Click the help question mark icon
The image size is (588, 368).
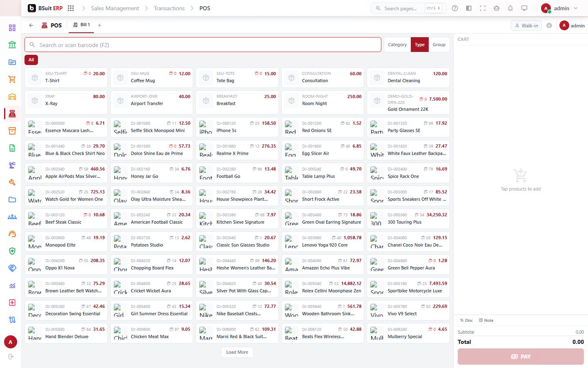[455, 8]
